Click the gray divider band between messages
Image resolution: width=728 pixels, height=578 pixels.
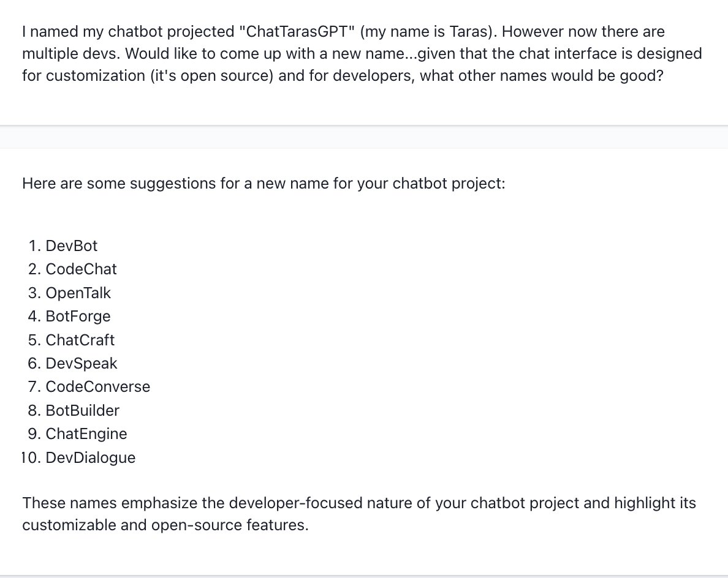click(x=364, y=137)
